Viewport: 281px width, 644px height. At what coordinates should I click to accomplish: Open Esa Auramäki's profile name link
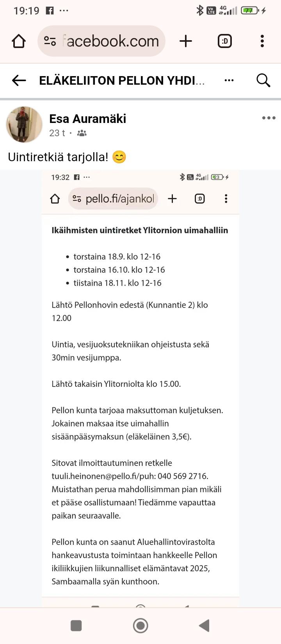tap(87, 119)
